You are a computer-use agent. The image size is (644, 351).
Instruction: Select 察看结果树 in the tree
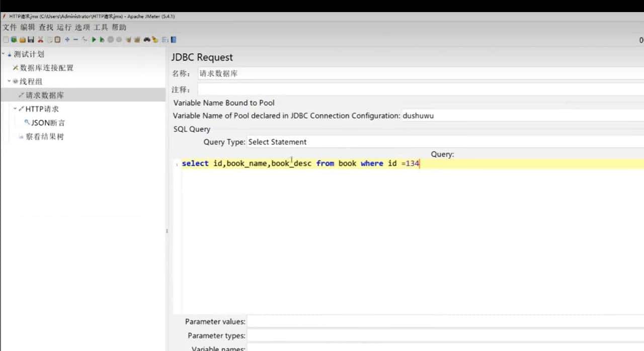(x=45, y=136)
